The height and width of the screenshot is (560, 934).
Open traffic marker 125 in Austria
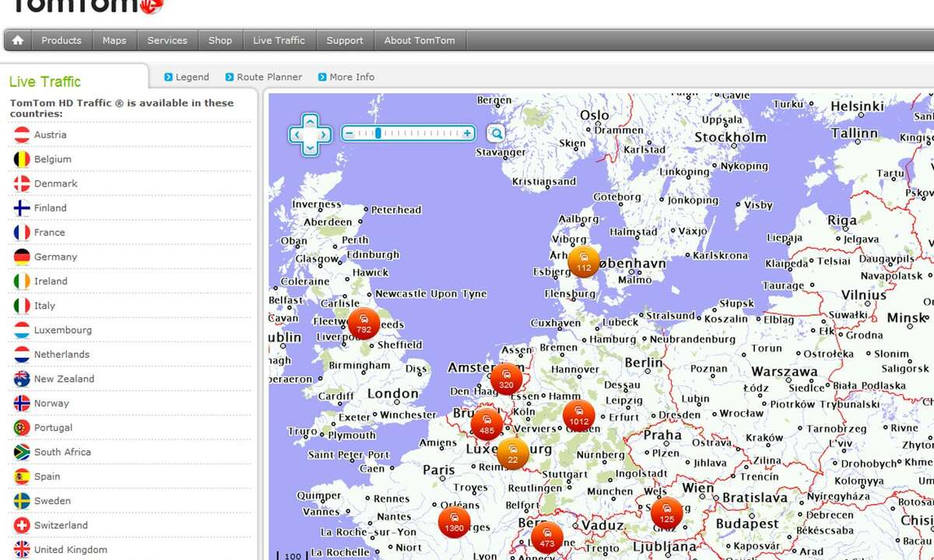[x=667, y=513]
